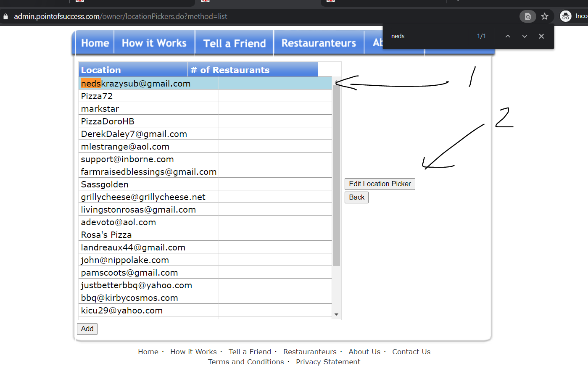
Task: Go to previous find result
Action: pyautogui.click(x=508, y=36)
